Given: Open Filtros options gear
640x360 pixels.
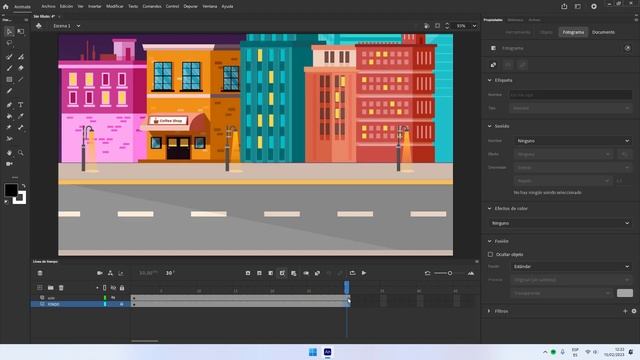Looking at the screenshot, I should (x=634, y=311).
